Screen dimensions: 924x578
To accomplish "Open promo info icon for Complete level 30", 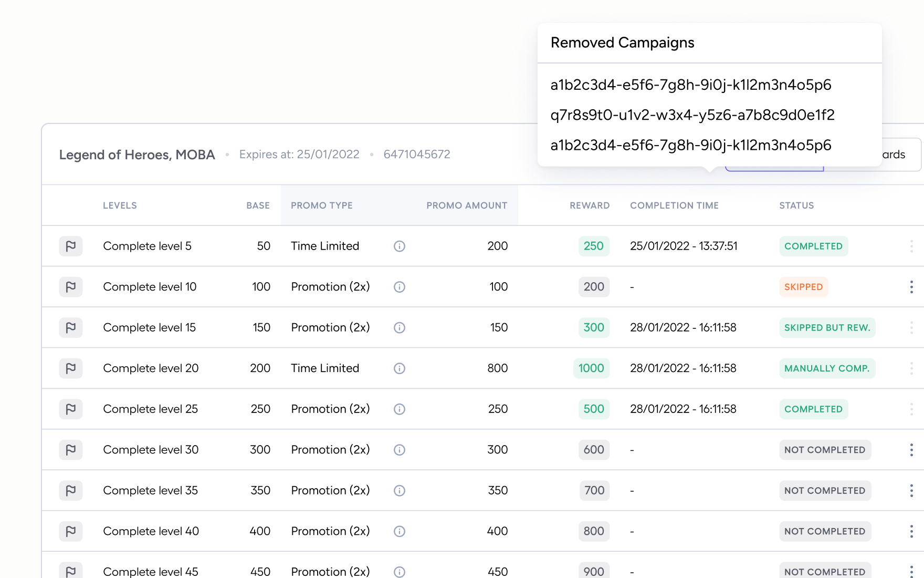I will 400,450.
